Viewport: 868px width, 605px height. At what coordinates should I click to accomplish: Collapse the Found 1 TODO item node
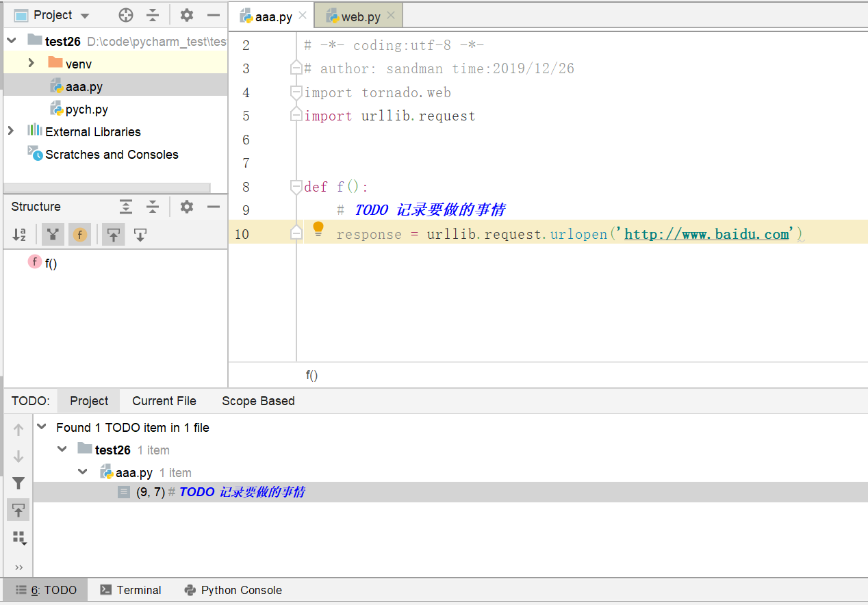pos(42,427)
